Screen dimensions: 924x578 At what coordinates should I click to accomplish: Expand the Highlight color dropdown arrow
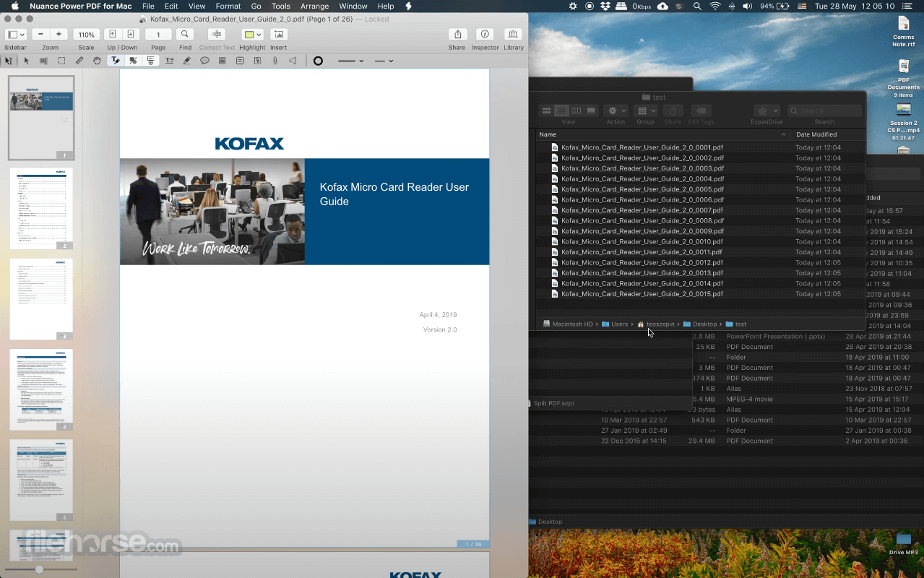259,35
